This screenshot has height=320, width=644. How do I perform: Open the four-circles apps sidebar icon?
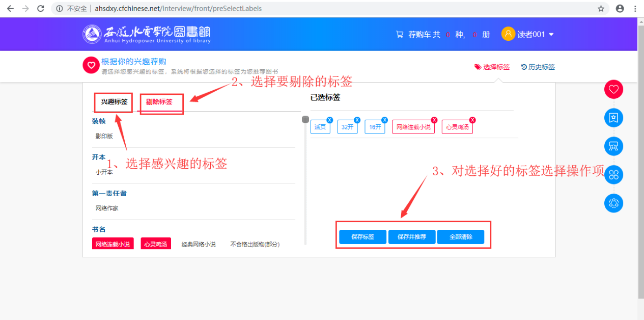613,175
